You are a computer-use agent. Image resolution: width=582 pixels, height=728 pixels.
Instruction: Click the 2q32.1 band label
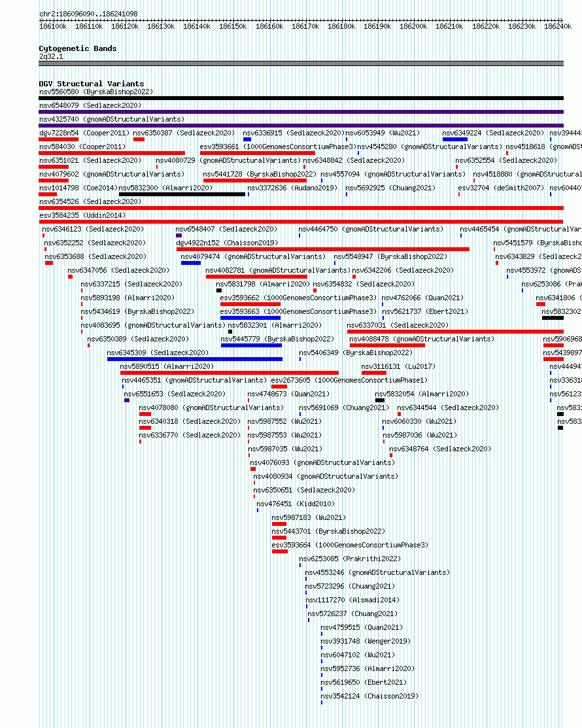[51, 57]
